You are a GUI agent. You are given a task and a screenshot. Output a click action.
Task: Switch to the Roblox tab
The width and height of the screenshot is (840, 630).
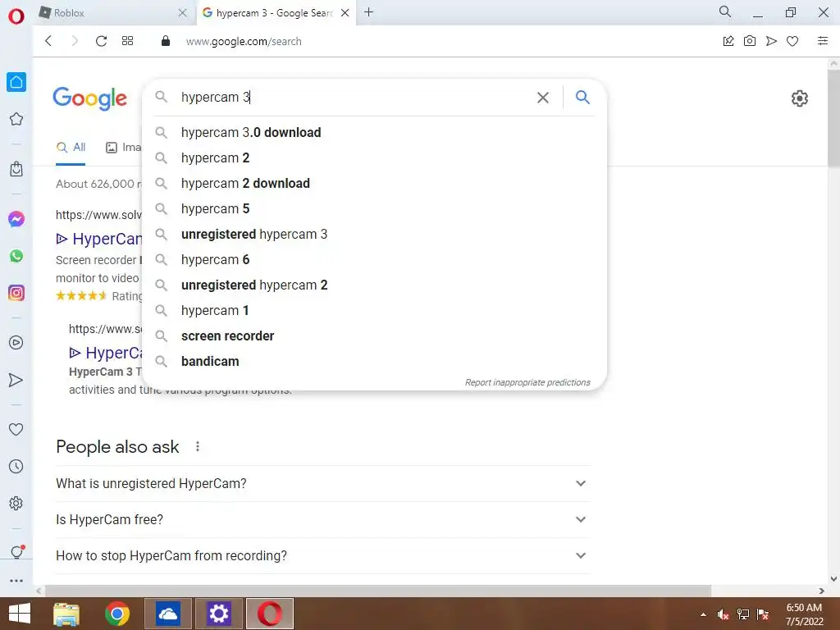tap(107, 13)
